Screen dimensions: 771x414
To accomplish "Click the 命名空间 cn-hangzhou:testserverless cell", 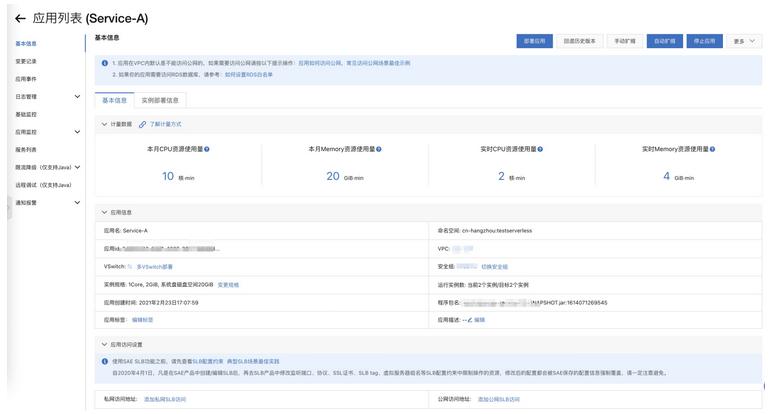I will pyautogui.click(x=595, y=231).
